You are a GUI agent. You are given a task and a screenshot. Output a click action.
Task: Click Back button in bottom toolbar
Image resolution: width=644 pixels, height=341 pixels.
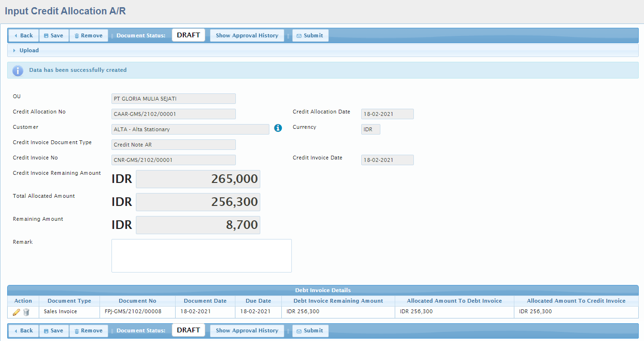point(23,330)
